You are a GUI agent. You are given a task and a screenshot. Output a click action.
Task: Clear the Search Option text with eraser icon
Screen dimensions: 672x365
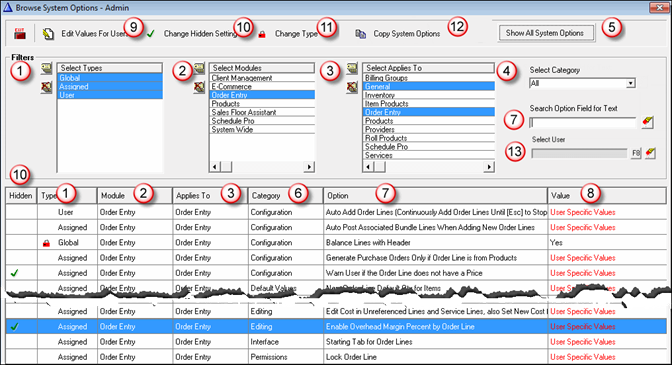coord(648,122)
